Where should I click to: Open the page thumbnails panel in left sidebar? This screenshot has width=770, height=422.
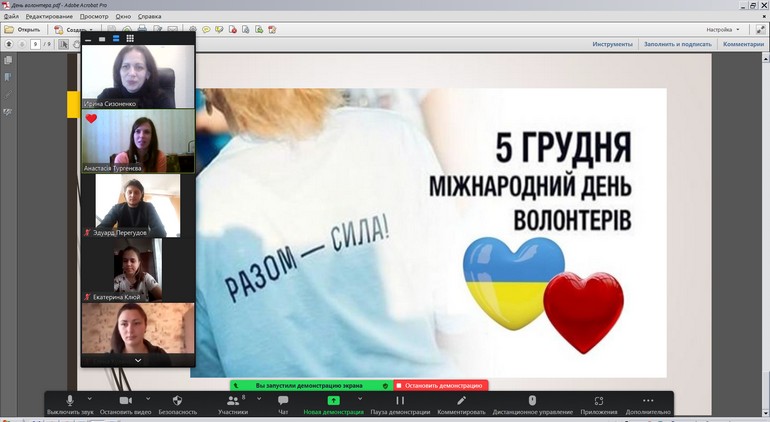8,60
